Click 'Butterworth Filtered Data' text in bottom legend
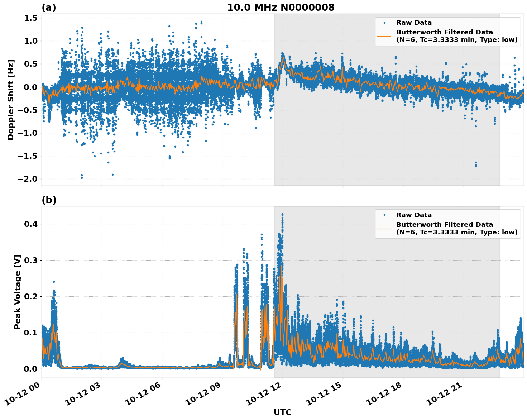 coord(444,225)
